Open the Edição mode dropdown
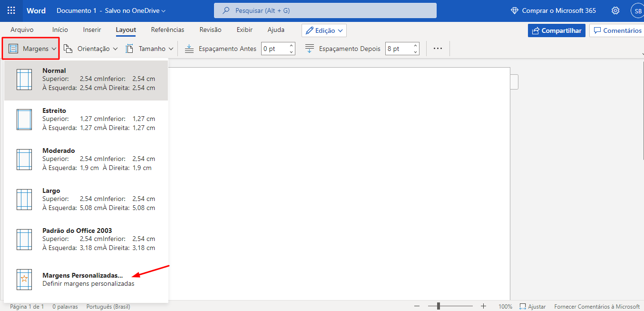The height and width of the screenshot is (311, 644). 324,30
